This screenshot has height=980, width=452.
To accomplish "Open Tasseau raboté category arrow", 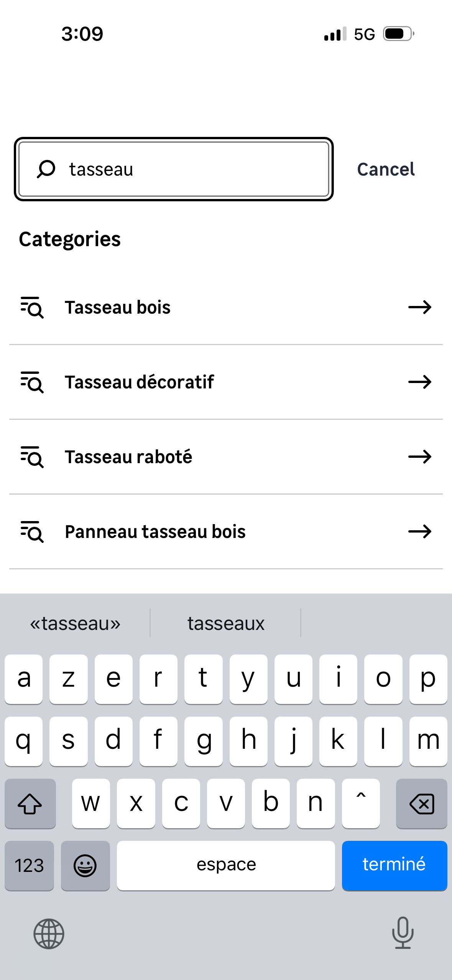I will [420, 457].
